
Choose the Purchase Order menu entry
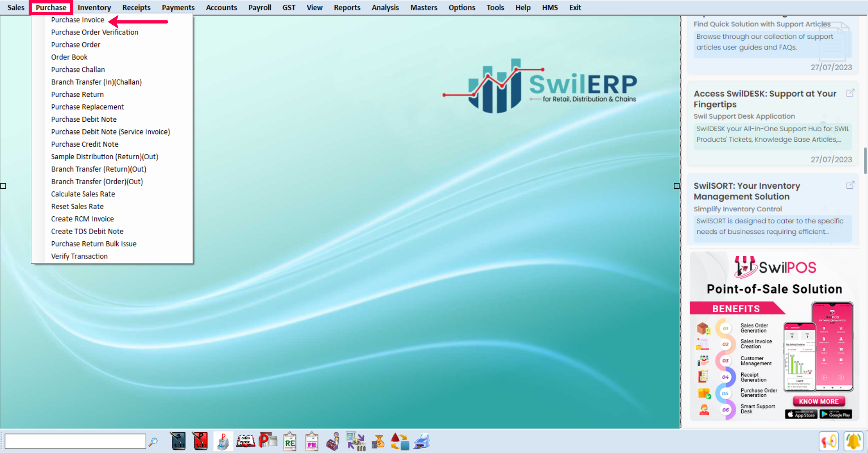(76, 45)
